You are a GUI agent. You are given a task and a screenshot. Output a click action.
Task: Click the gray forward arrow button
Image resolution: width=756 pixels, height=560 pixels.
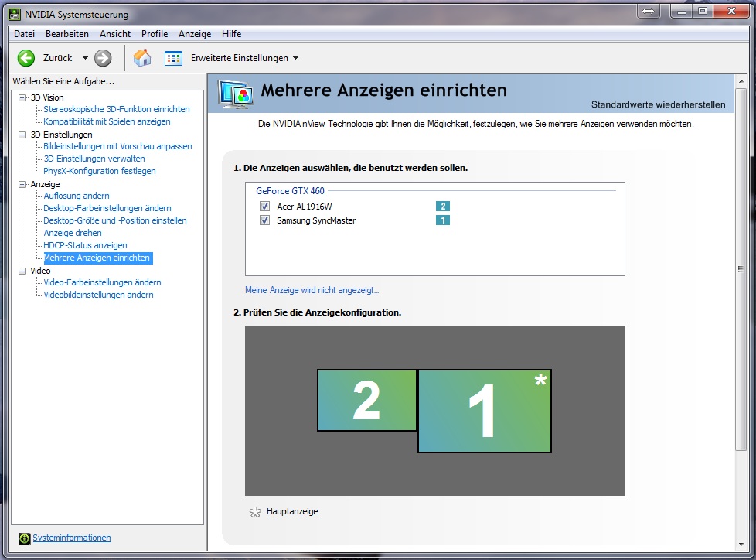103,58
